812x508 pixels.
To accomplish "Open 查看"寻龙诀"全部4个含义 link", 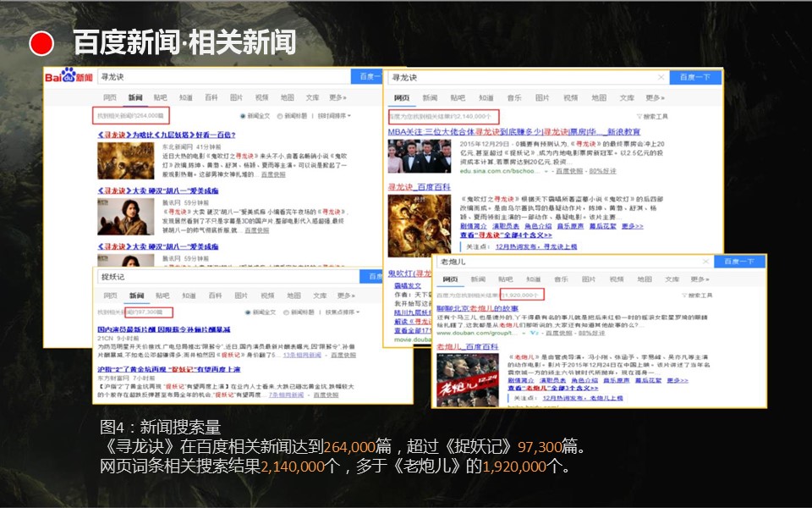I will [x=506, y=235].
